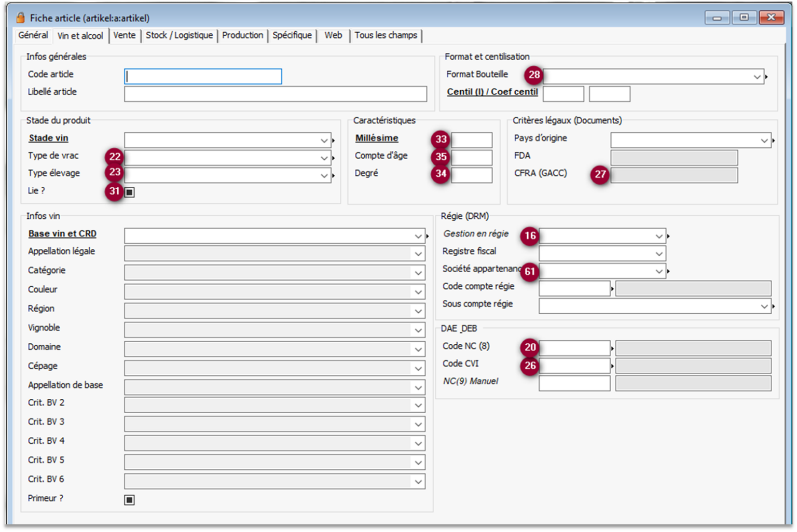Open the Production tab
797x532 pixels.
[242, 35]
